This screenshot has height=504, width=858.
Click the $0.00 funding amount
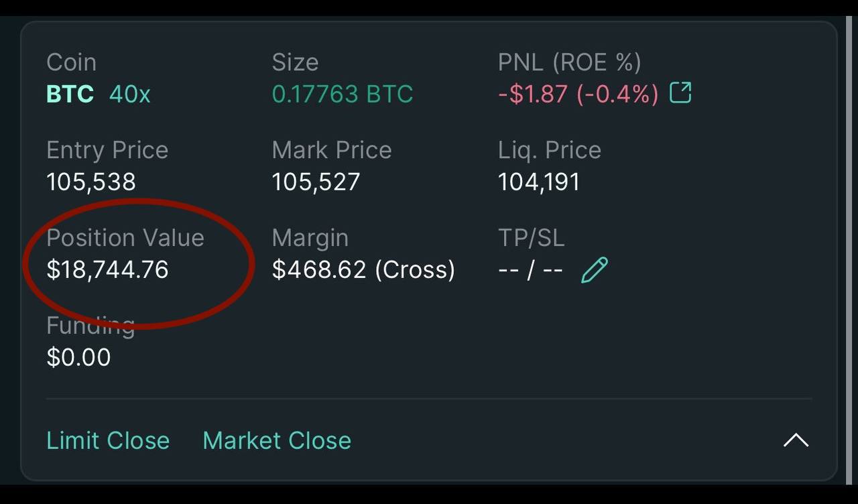click(x=78, y=357)
